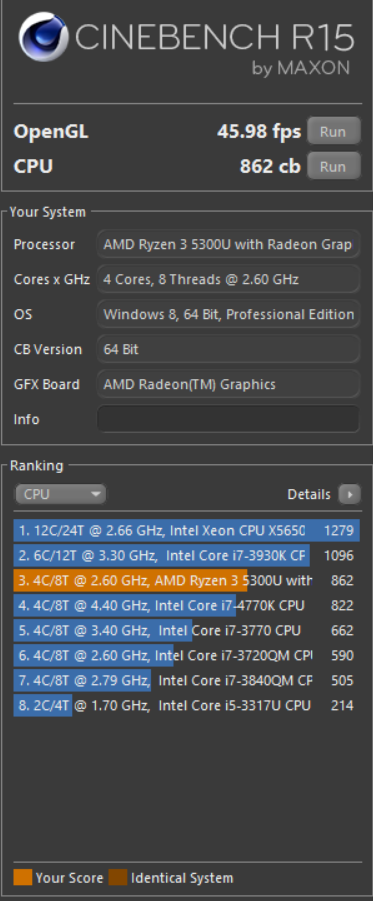Open the CPU ranking type dropdown
This screenshot has width=373, height=901.
(x=60, y=494)
